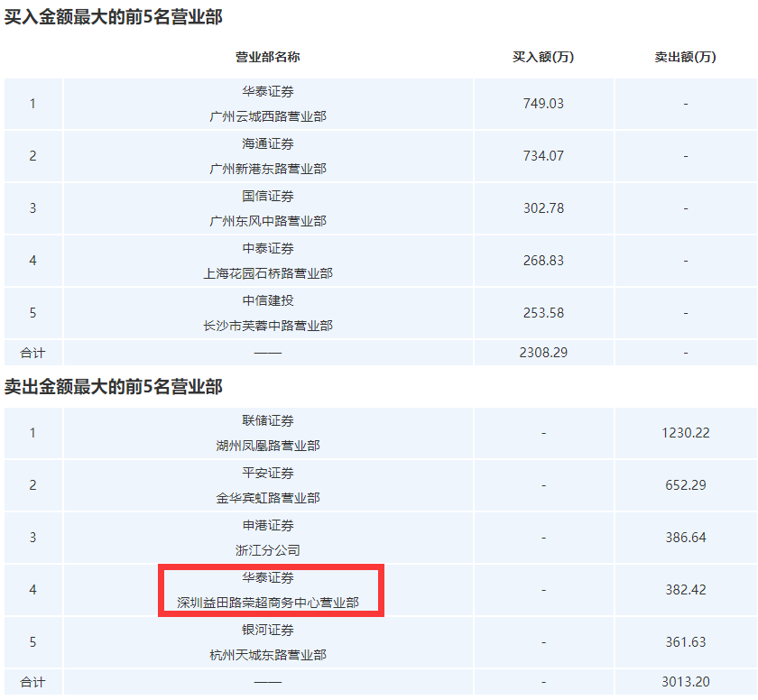Viewport: 758px width, 700px height.
Task: Select 长沙市芙蓉中路营业部 branch name
Action: 268,326
